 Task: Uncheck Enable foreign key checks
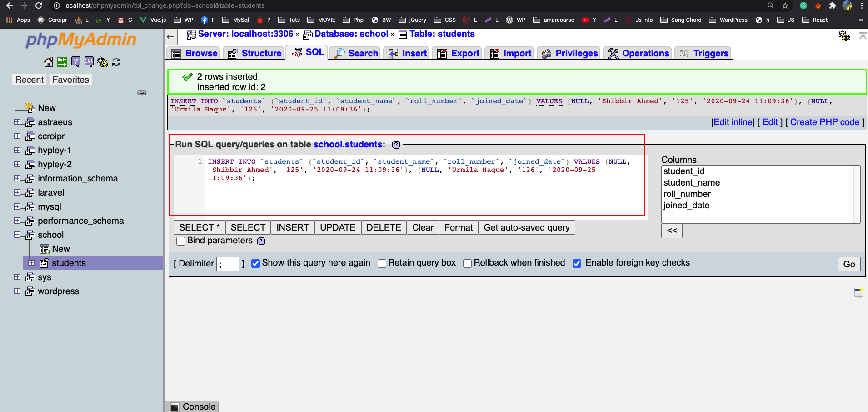[577, 263]
